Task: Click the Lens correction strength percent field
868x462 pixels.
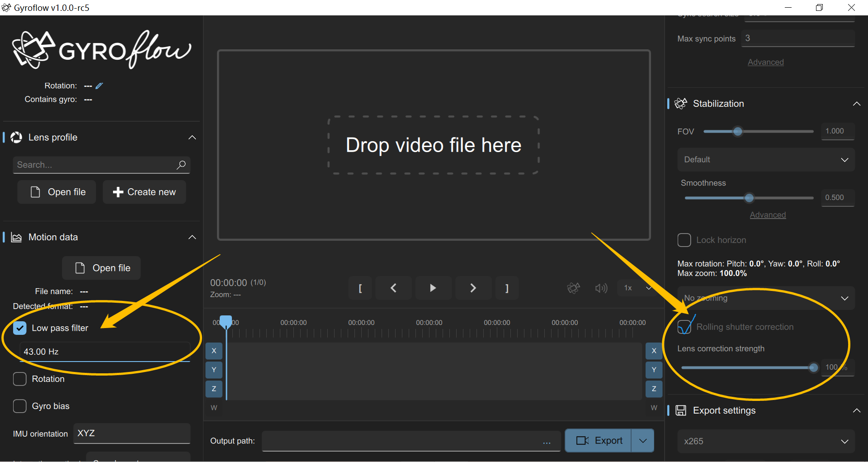Action: coord(838,367)
